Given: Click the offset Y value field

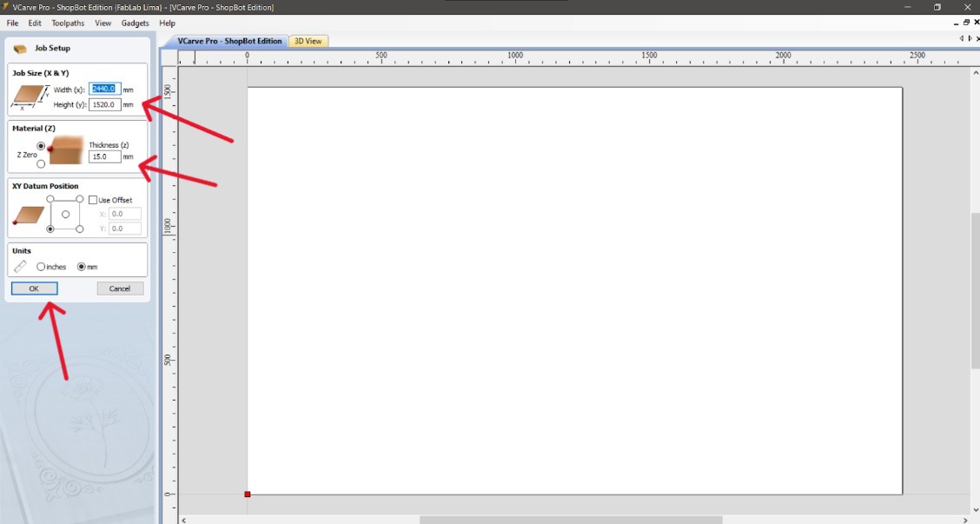Looking at the screenshot, I should (124, 229).
